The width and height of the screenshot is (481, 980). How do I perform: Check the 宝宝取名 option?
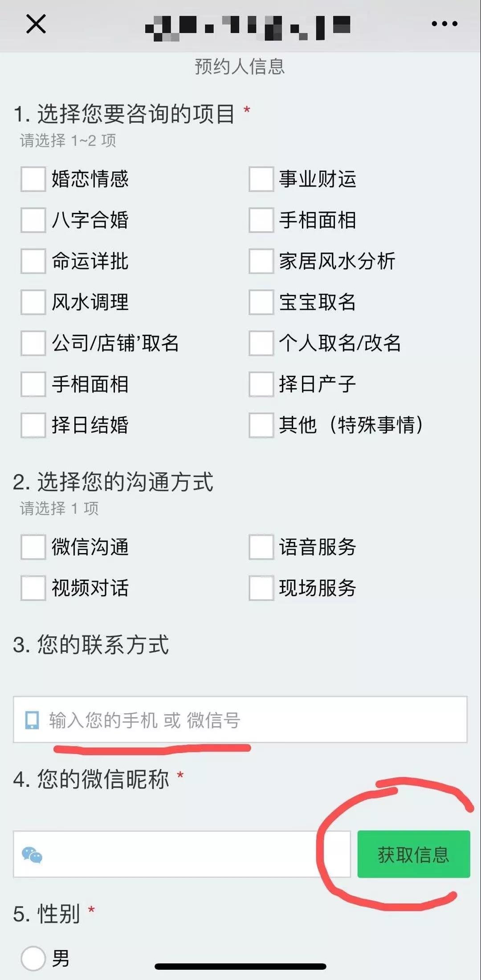coord(261,302)
